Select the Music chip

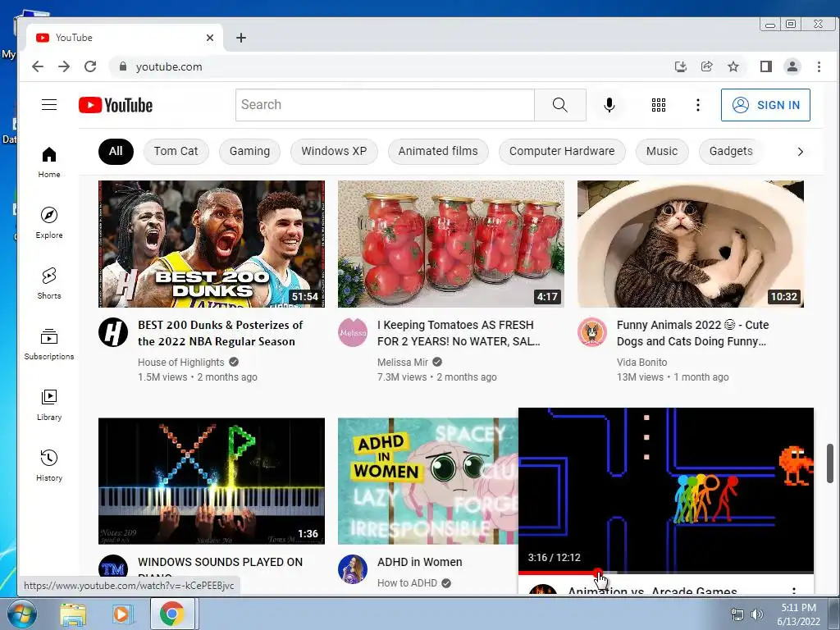pyautogui.click(x=662, y=151)
